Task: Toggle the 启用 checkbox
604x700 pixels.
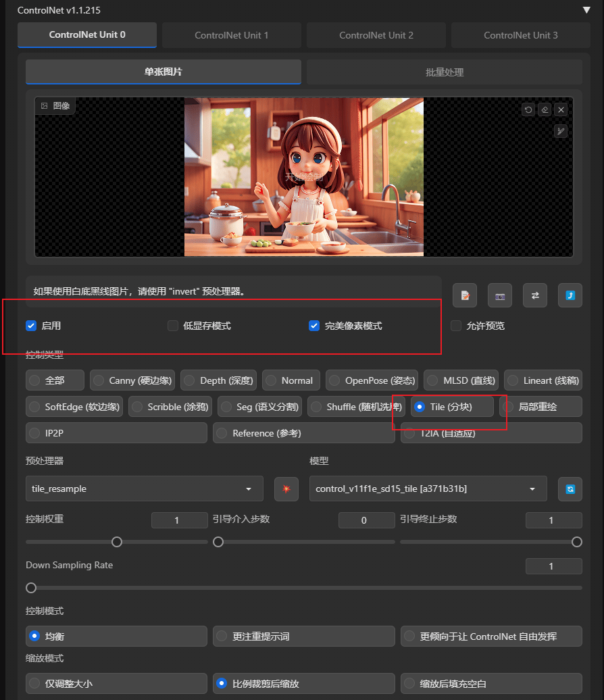Action: tap(31, 326)
